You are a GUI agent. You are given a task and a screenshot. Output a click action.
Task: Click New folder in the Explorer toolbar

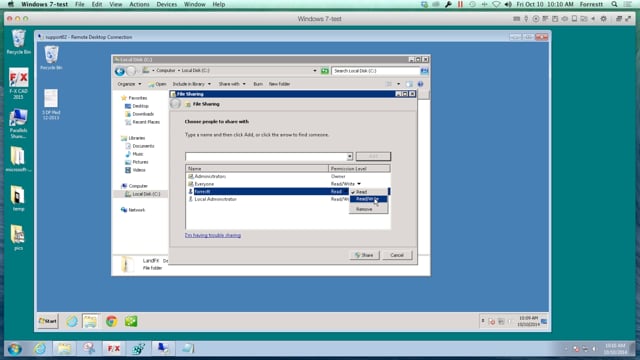point(279,84)
